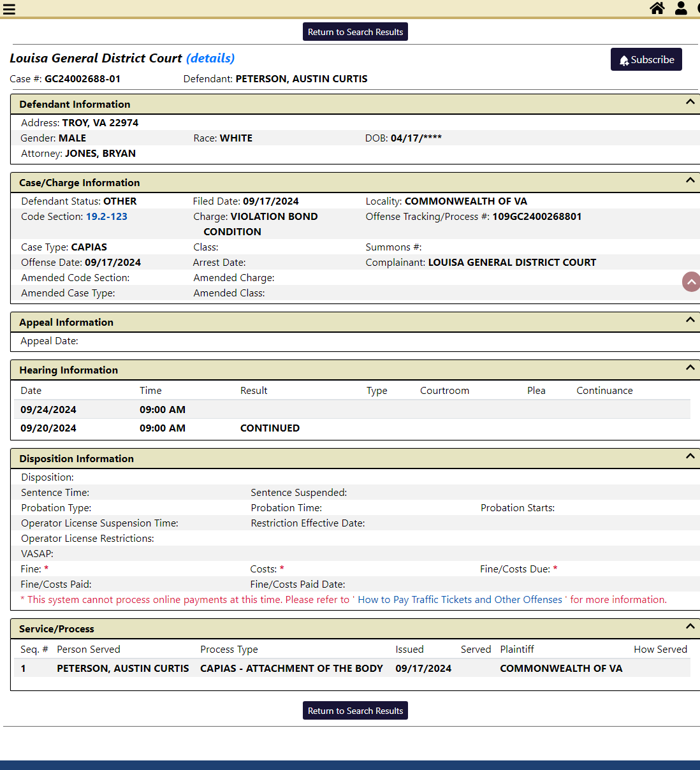Image resolution: width=700 pixels, height=770 pixels.
Task: Collapse the Service/Process section
Action: tap(690, 627)
